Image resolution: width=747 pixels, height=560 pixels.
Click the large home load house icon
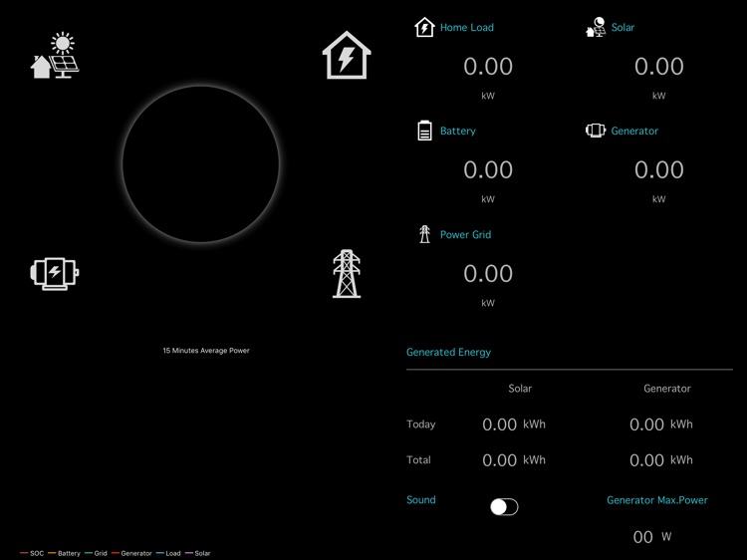pyautogui.click(x=347, y=55)
